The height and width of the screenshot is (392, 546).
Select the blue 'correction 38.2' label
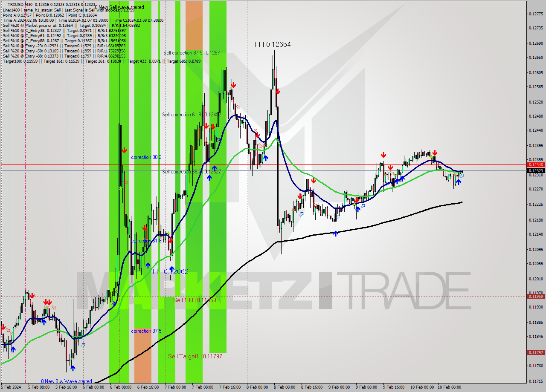(146, 157)
